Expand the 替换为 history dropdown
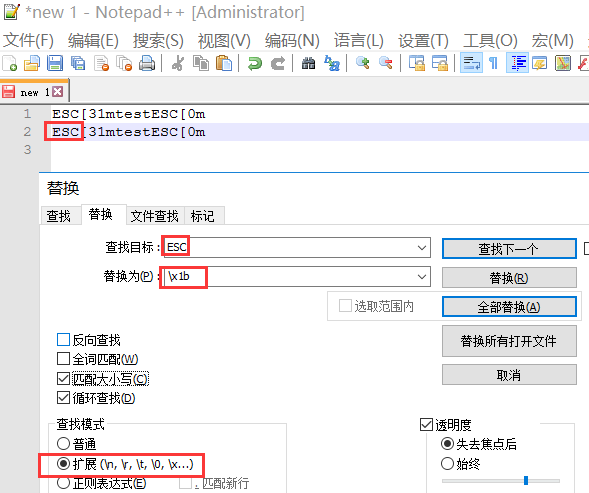589x493 pixels. coord(422,277)
